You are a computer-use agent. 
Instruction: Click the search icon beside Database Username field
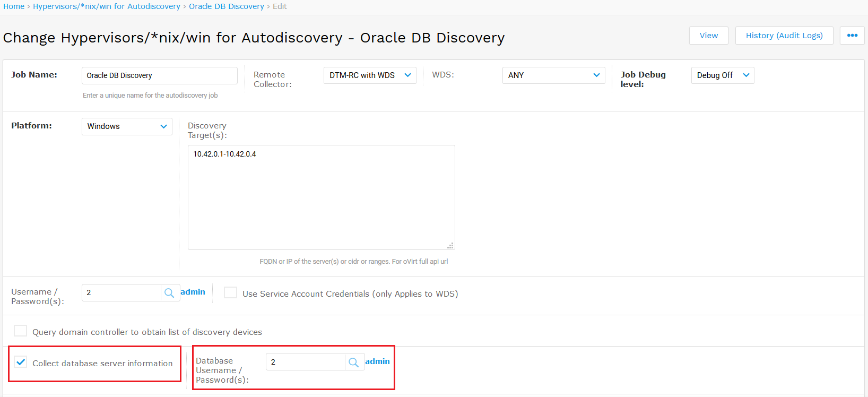pos(354,363)
